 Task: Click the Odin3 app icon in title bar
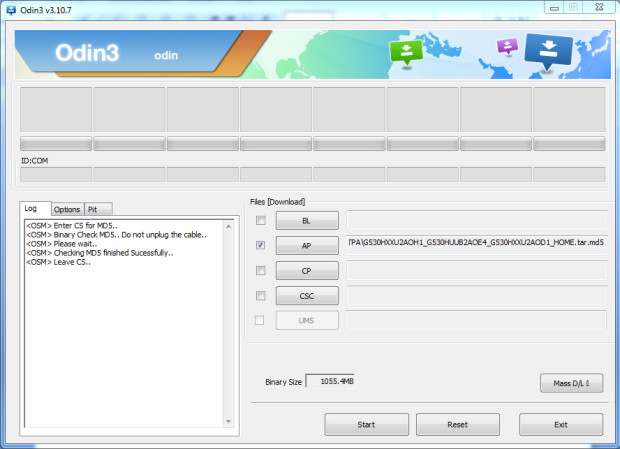tap(10, 9)
